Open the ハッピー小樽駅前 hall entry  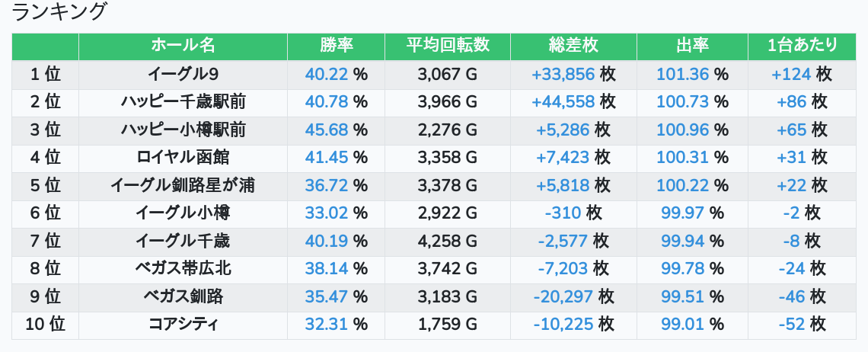tap(183, 130)
